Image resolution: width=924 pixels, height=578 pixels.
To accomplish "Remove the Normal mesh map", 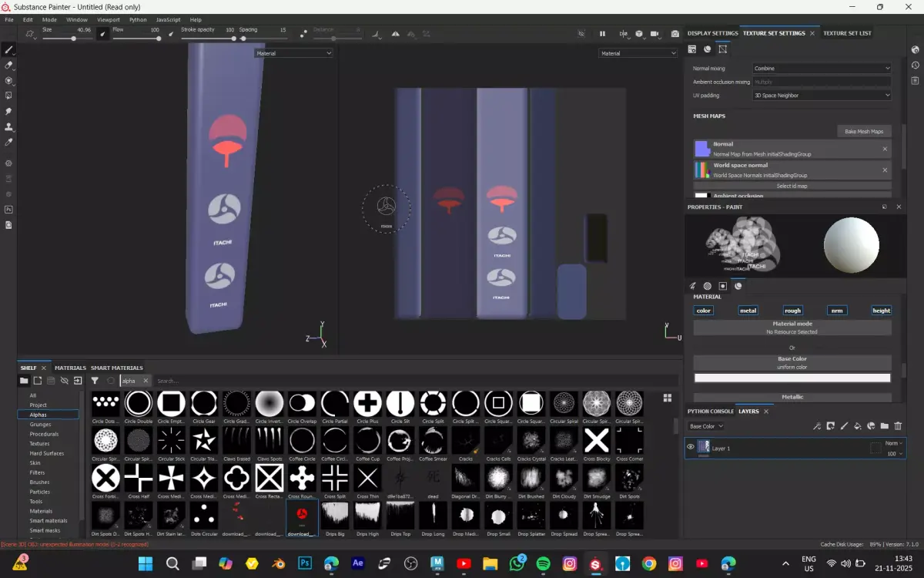I will coord(885,149).
